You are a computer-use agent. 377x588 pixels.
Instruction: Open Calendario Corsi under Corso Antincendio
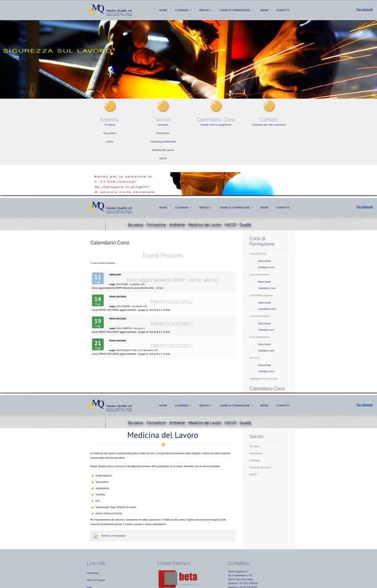[267, 288]
